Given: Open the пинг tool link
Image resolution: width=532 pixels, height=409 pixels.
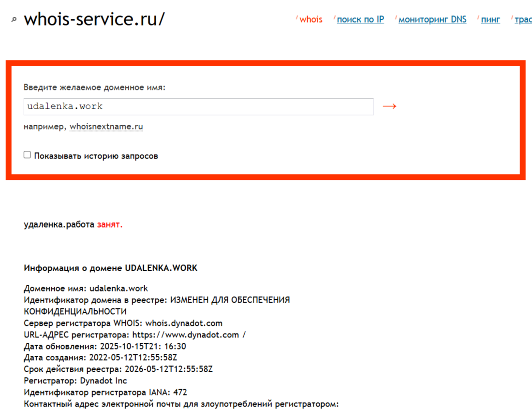Looking at the screenshot, I should pyautogui.click(x=490, y=20).
